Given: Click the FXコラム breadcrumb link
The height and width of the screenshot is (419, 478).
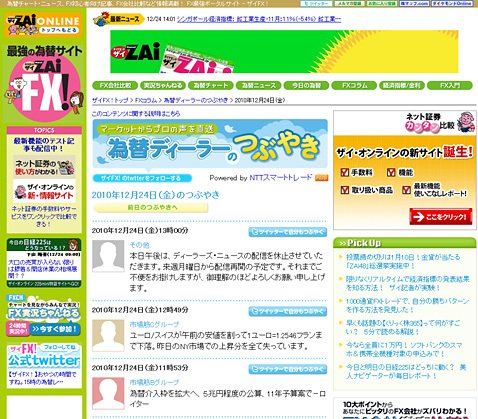Looking at the screenshot, I should 146,100.
